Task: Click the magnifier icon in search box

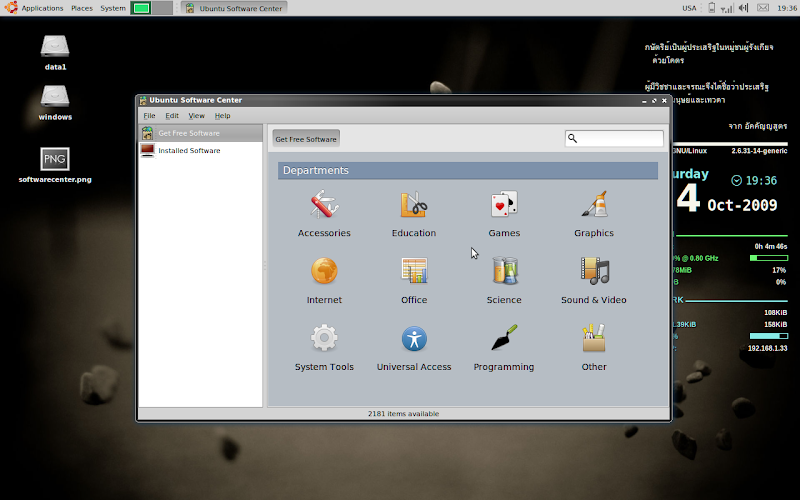Action: 572,138
